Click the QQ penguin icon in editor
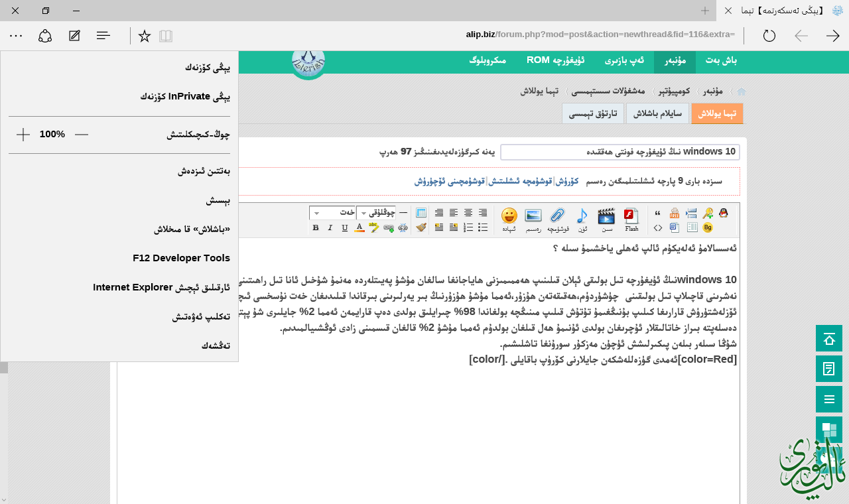This screenshot has height=504, width=849. [724, 213]
